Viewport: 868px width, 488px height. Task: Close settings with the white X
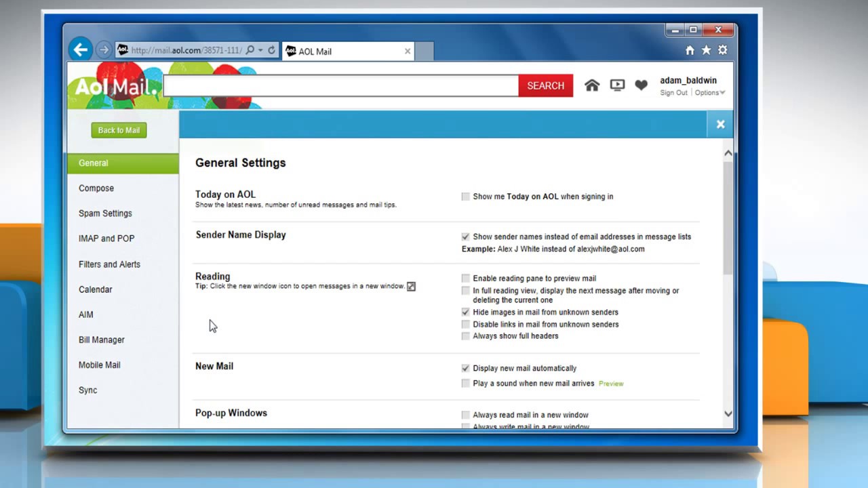(x=720, y=124)
